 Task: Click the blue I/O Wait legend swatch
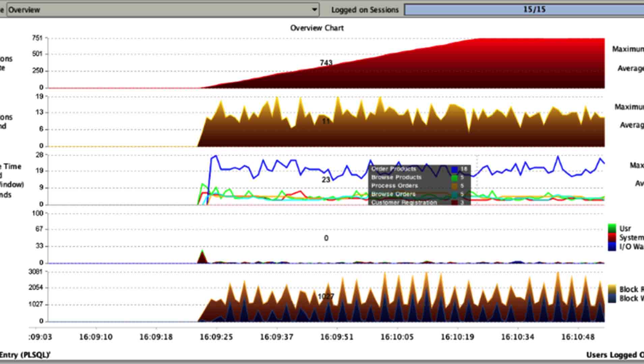click(612, 247)
